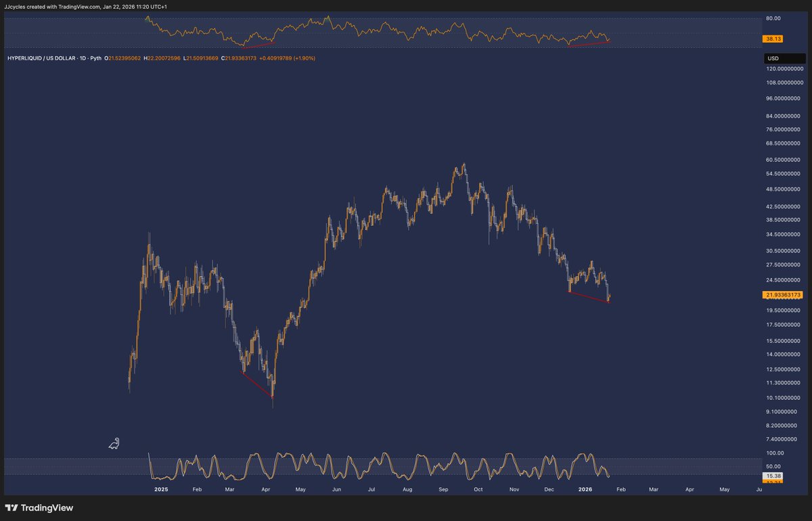Click the 68.50000000 price axis label

pos(784,143)
